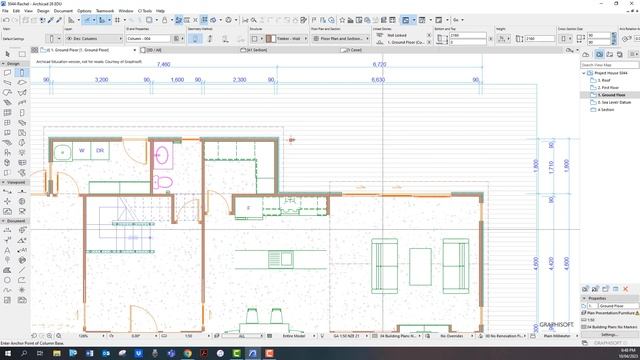This screenshot has height=360, width=640.
Task: Choose the slanted column geometry method
Action: point(210,39)
